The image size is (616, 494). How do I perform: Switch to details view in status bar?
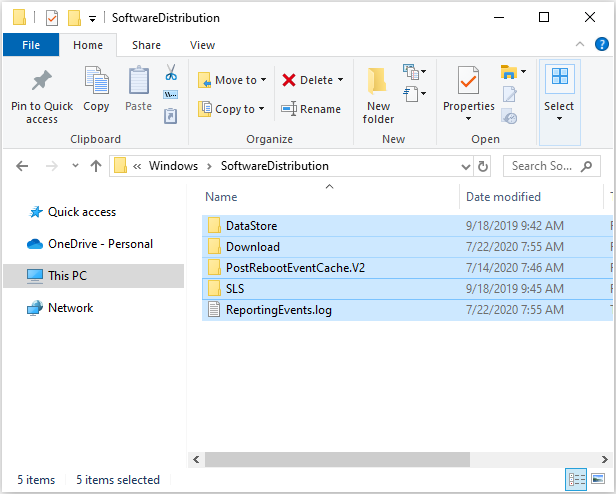[x=575, y=480]
